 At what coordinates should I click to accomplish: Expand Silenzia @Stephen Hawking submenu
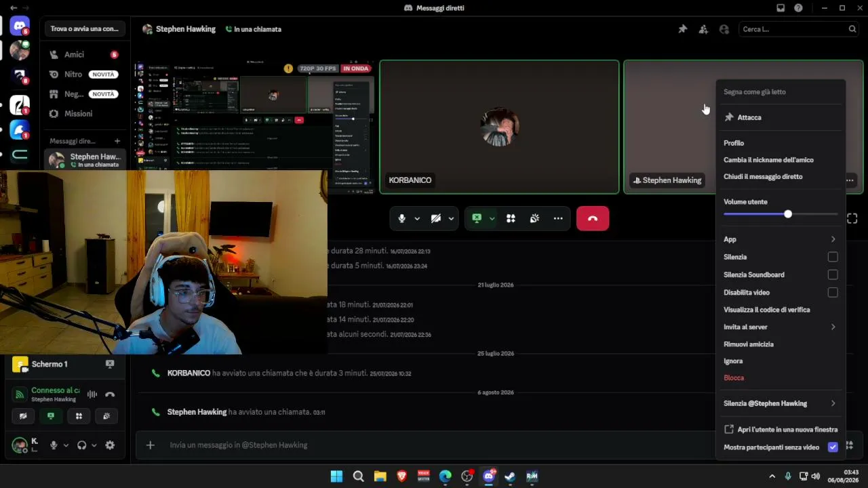click(781, 403)
